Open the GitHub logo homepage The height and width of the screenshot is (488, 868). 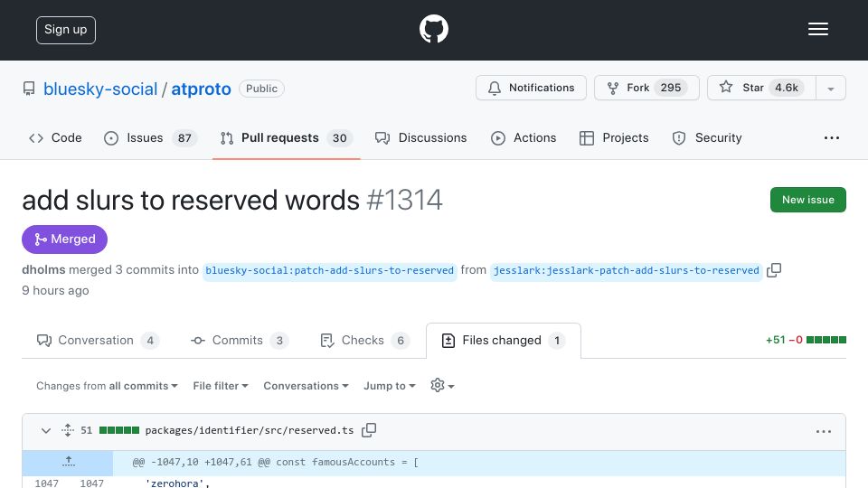(433, 29)
